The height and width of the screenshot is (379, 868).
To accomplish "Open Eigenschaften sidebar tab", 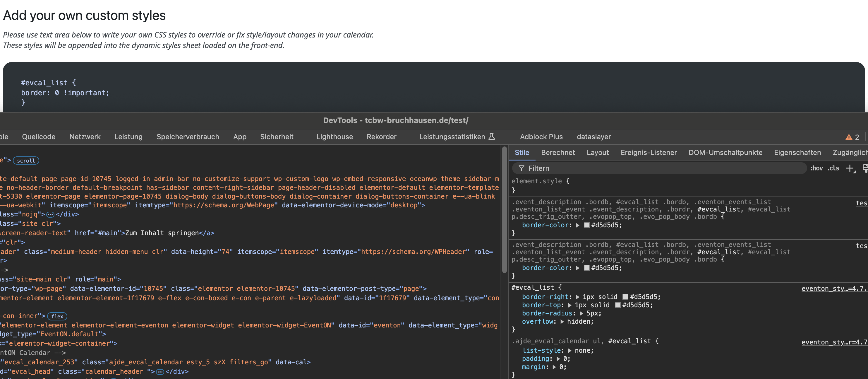I will (x=797, y=152).
